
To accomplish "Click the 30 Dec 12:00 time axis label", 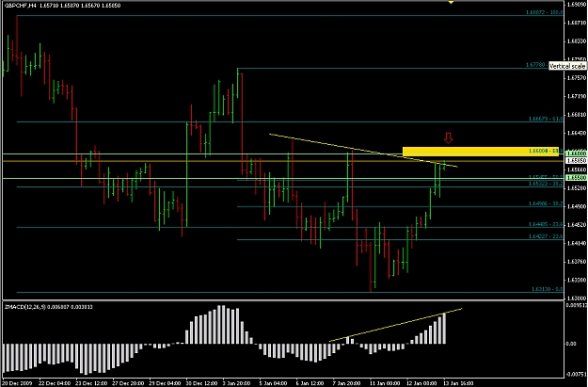I will tap(201, 383).
